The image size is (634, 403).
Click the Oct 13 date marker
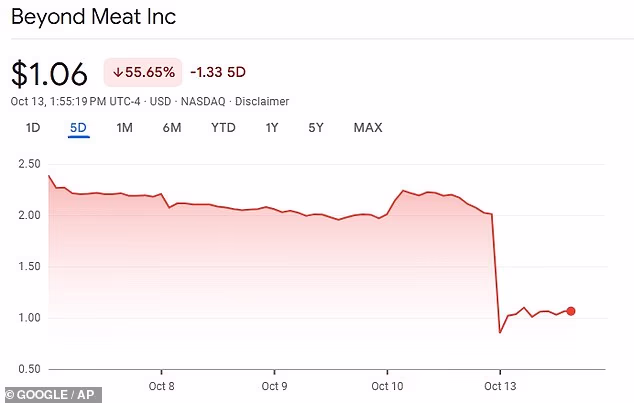pyautogui.click(x=499, y=385)
